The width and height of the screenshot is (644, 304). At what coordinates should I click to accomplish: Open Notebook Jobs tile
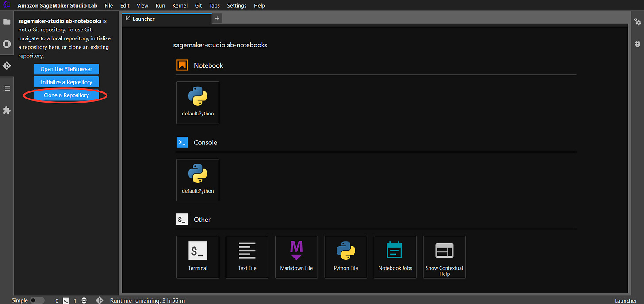tap(395, 257)
